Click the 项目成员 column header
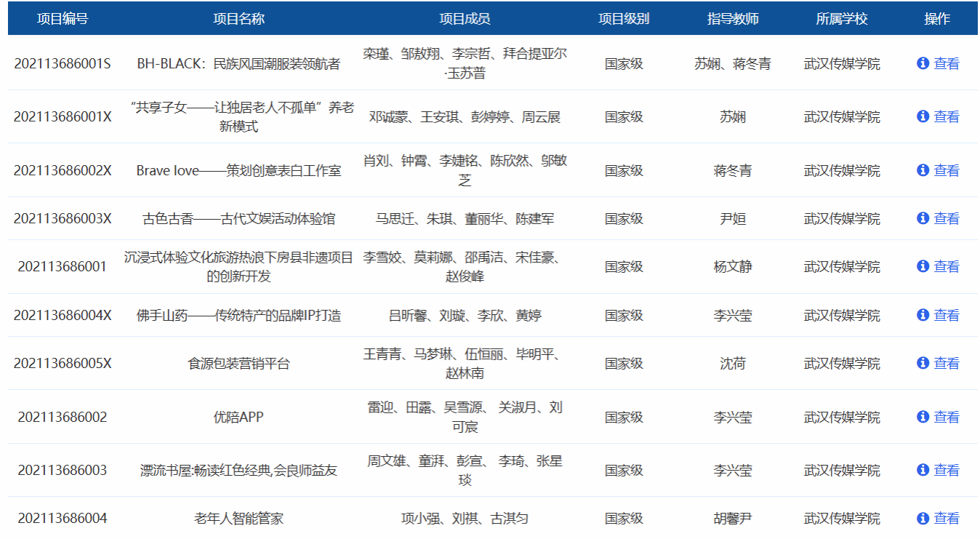This screenshot has width=980, height=539. (x=465, y=19)
